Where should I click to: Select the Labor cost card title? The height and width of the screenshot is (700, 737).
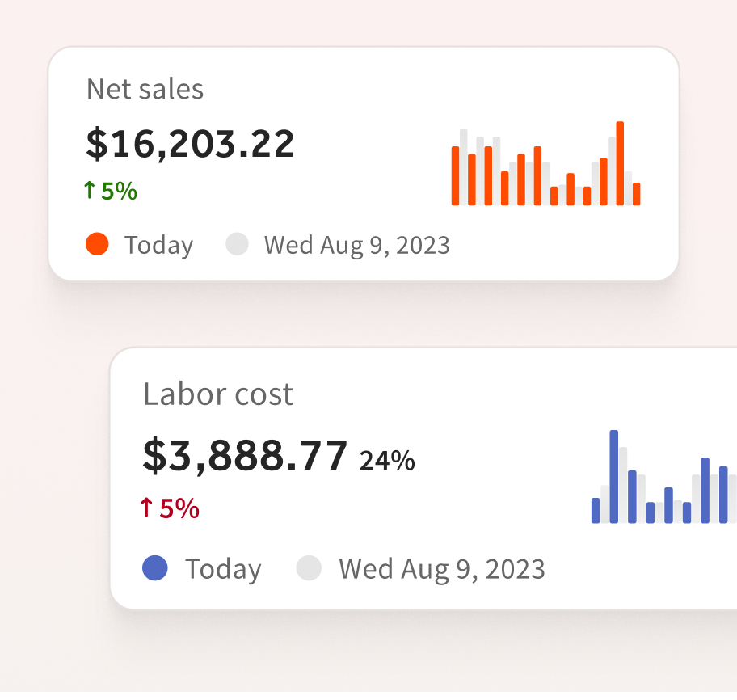[x=217, y=394]
